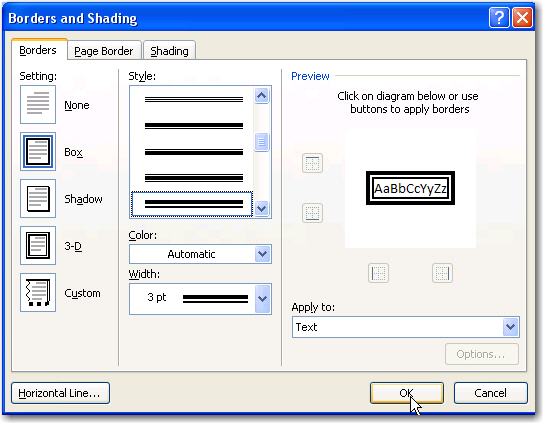
Task: Choose the Box border setting icon
Action: coord(38,151)
